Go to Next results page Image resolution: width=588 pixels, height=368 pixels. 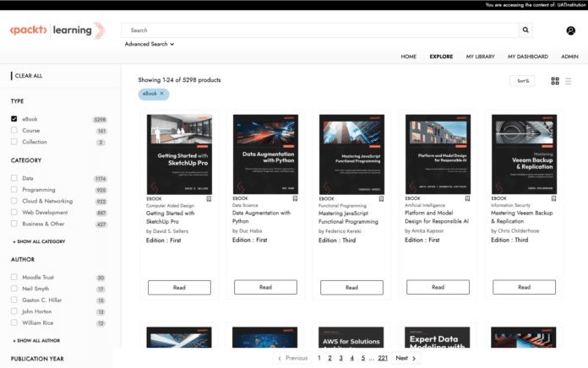pyautogui.click(x=406, y=358)
